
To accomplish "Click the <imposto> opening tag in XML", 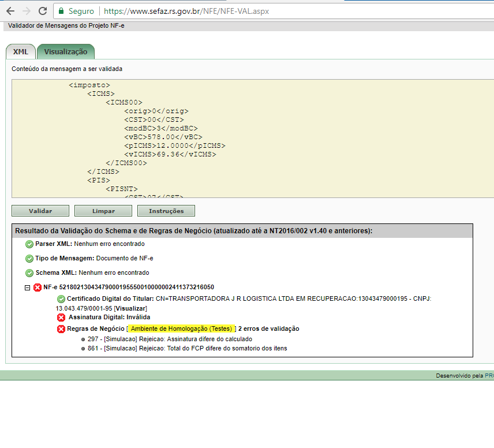I will tap(89, 85).
